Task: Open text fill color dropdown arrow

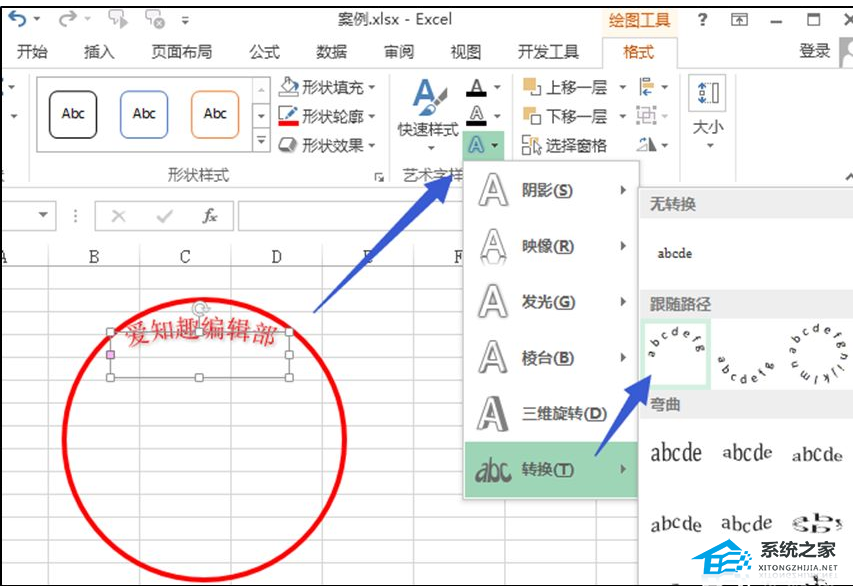Action: point(497,87)
